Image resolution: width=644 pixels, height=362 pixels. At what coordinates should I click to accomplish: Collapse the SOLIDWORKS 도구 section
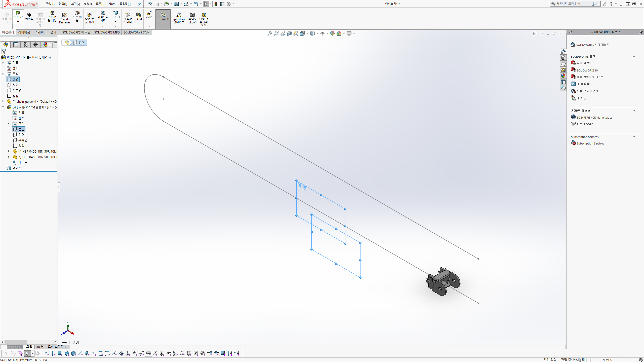click(x=634, y=57)
